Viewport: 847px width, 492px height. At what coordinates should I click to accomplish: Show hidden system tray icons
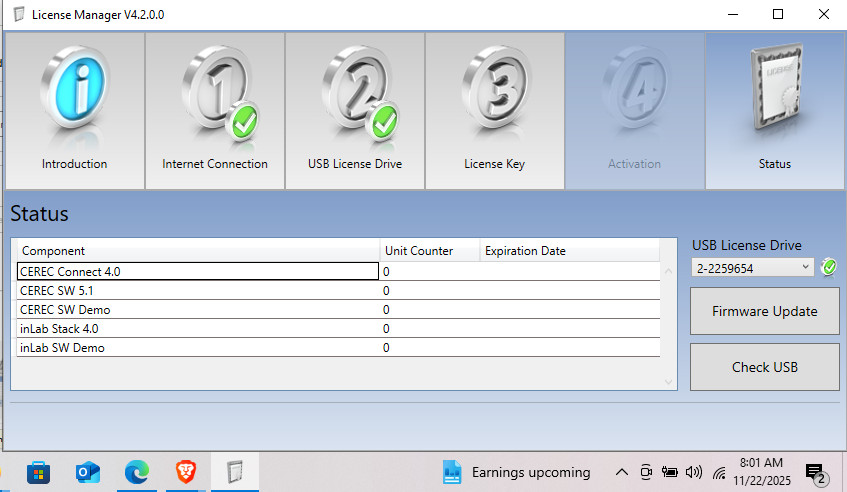(x=622, y=473)
